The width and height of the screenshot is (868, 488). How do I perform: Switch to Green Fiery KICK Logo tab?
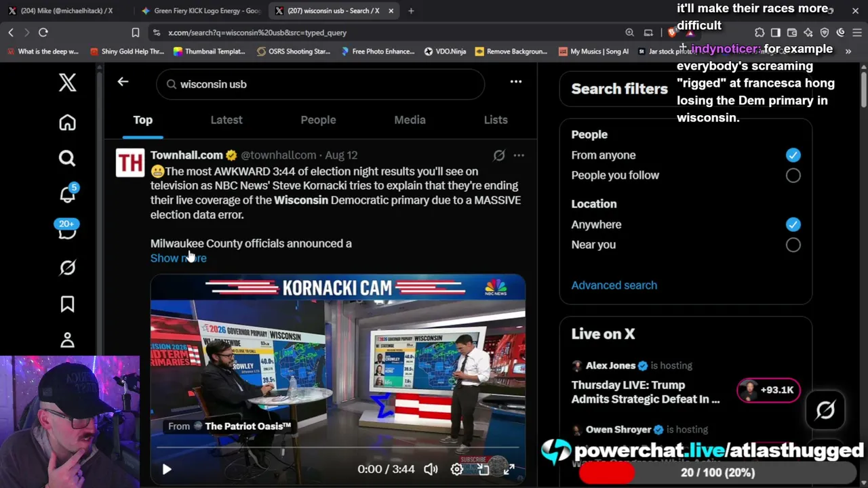point(201,11)
